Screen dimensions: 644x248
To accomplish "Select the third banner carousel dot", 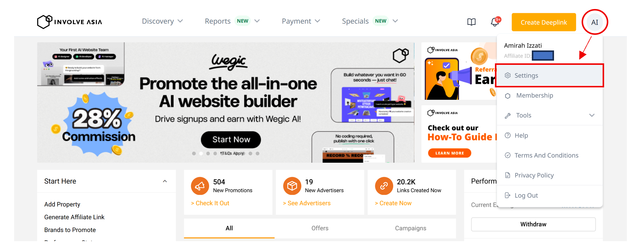I will 208,153.
